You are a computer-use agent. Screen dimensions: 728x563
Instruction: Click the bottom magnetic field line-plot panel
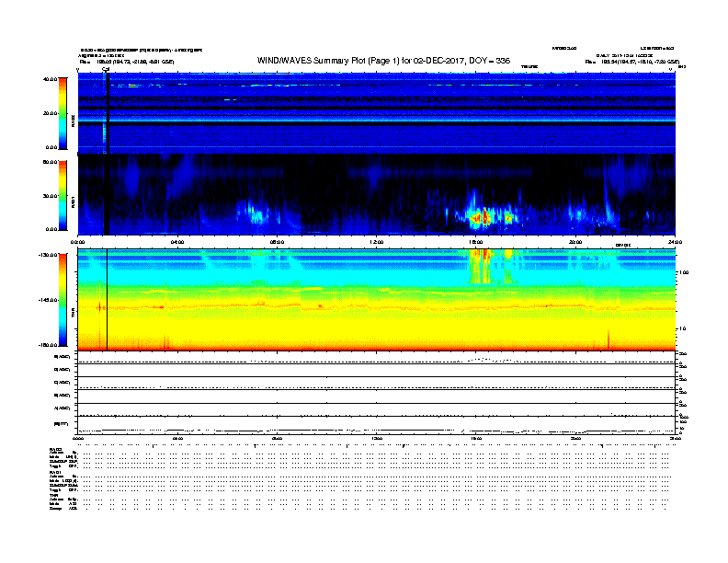coord(377,425)
